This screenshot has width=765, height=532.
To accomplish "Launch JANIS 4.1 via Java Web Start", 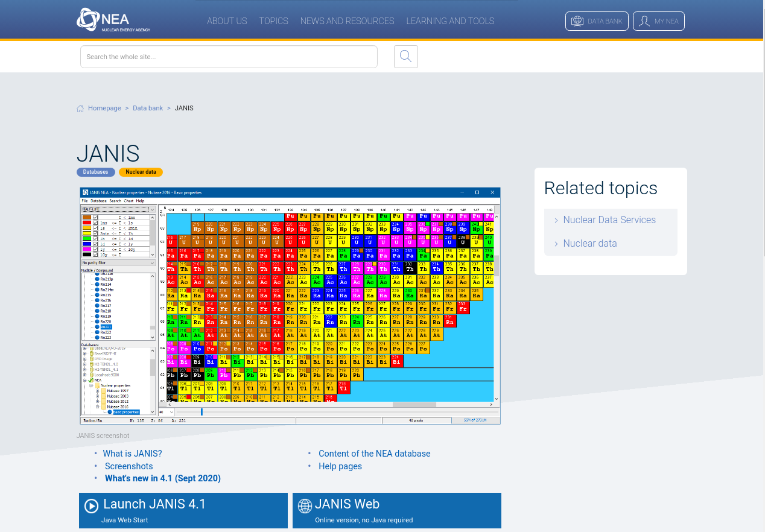I will click(x=183, y=510).
